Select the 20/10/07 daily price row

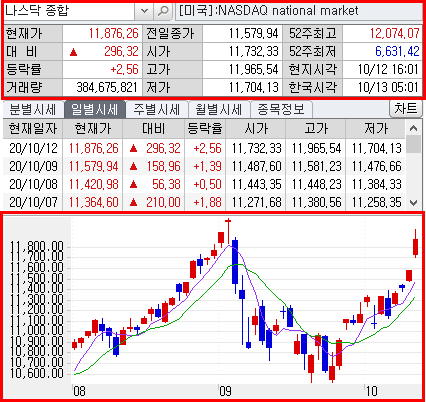coord(204,202)
